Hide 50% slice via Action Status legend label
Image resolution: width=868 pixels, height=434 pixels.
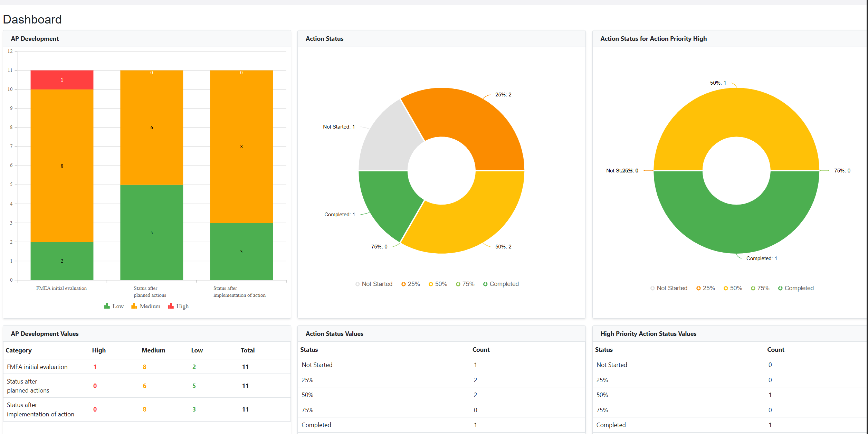pos(441,284)
